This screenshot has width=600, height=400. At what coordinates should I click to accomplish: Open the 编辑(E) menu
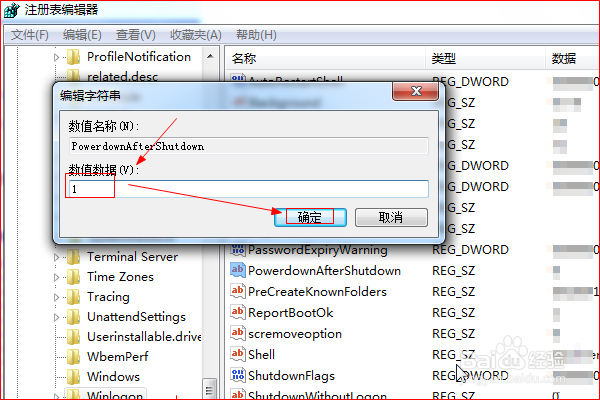(82, 35)
